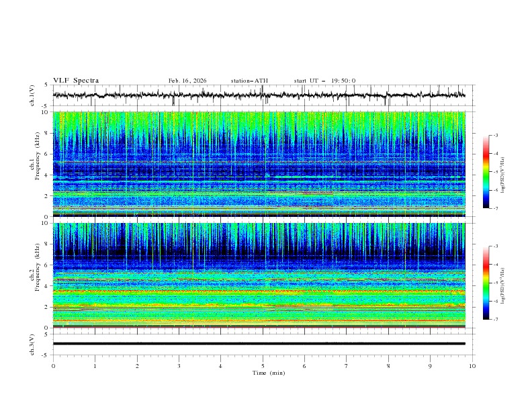Click tick label "1" on the time axis
The image size is (532, 411).
pos(95,366)
